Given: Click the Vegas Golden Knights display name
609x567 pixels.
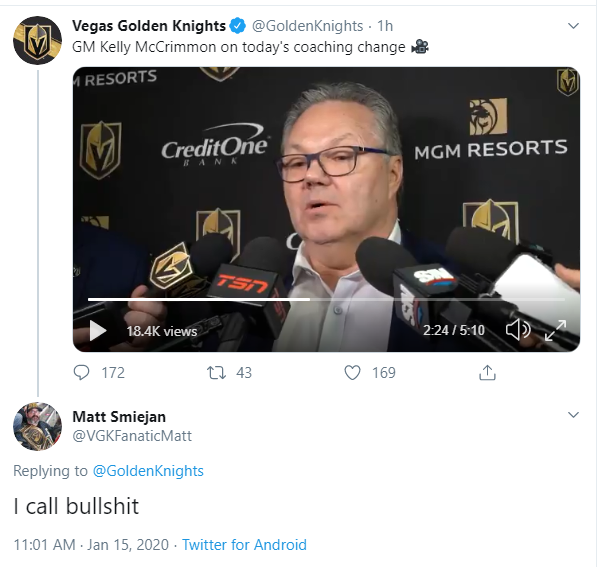Looking at the screenshot, I should pyautogui.click(x=148, y=25).
